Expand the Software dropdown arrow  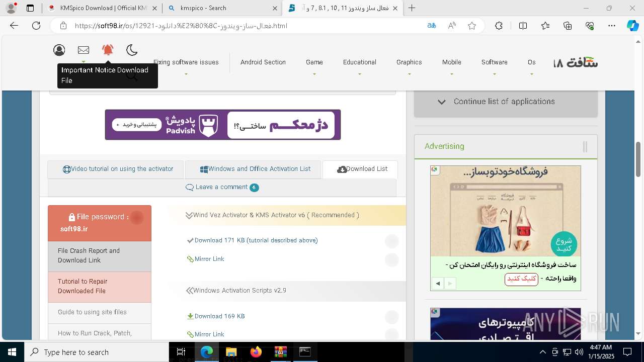pos(494,74)
